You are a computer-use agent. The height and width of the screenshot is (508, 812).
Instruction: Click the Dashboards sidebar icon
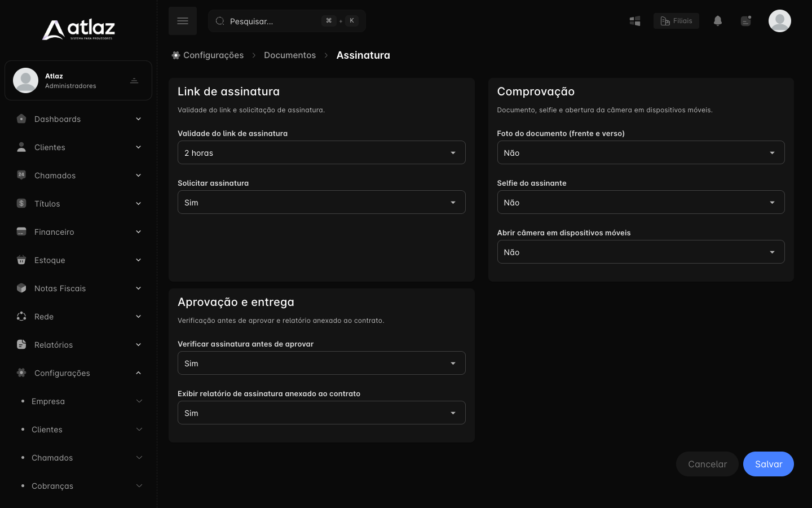click(21, 119)
